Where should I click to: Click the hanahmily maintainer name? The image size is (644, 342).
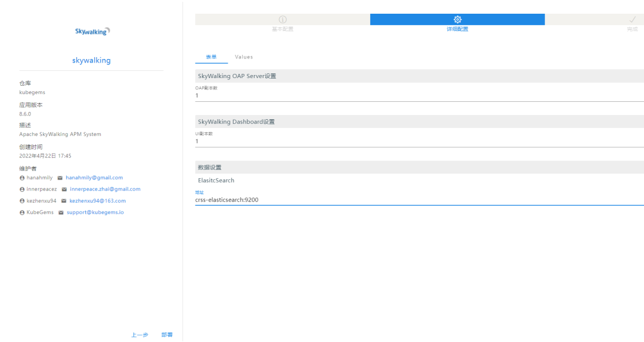[x=39, y=178]
